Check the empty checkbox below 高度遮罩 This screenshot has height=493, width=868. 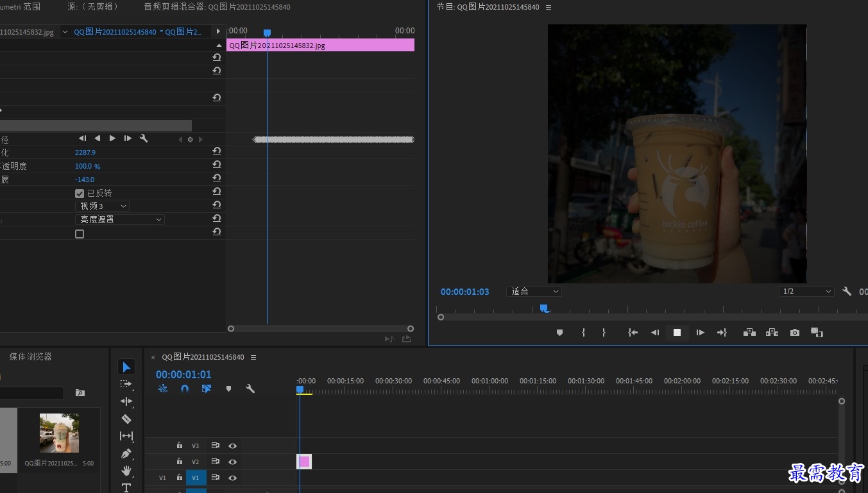(x=80, y=234)
